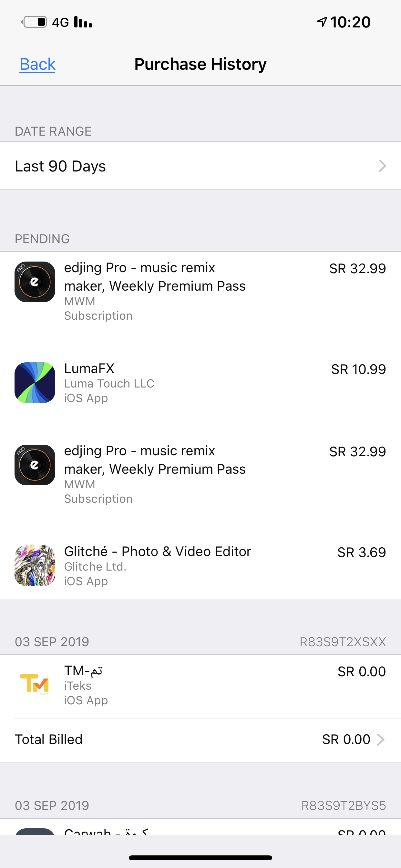This screenshot has width=401, height=868.
Task: Tap the second edjing Pro app icon
Action: (35, 465)
